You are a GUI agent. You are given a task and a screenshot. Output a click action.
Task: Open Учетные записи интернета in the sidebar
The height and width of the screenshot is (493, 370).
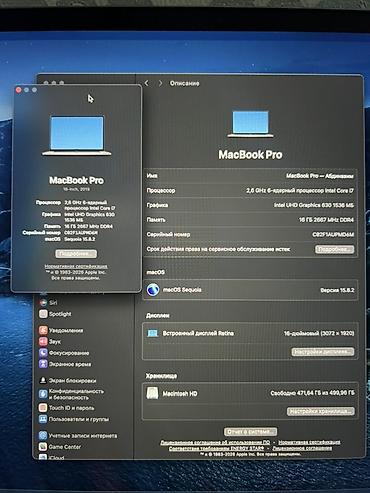(x=78, y=435)
